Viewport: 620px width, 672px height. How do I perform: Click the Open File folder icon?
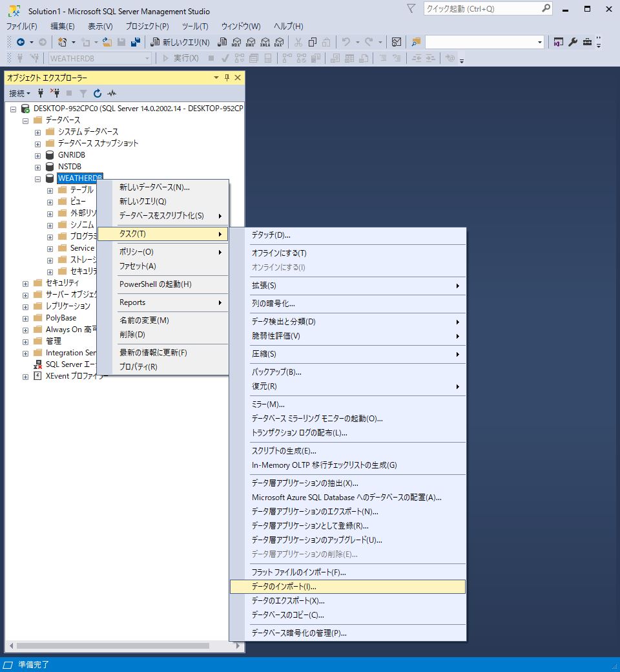coord(107,42)
